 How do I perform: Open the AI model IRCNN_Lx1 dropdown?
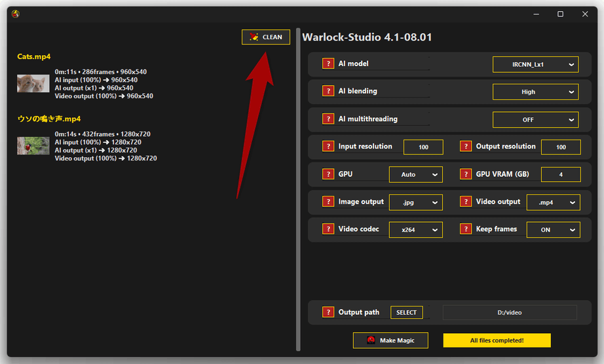(535, 64)
